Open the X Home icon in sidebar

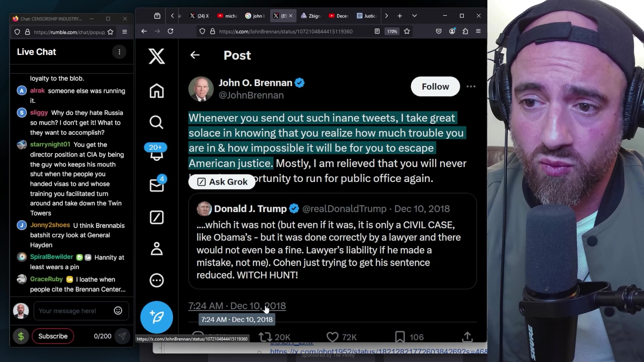(x=157, y=90)
